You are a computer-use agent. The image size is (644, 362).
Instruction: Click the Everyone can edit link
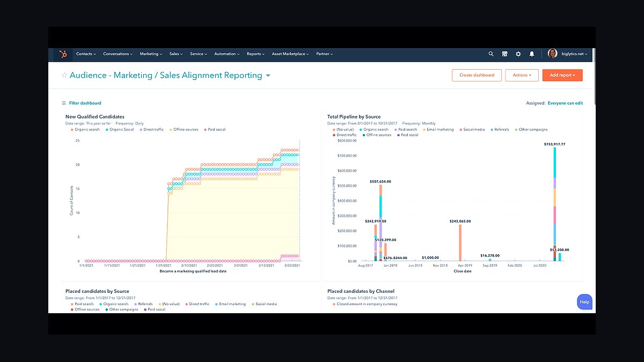click(565, 103)
